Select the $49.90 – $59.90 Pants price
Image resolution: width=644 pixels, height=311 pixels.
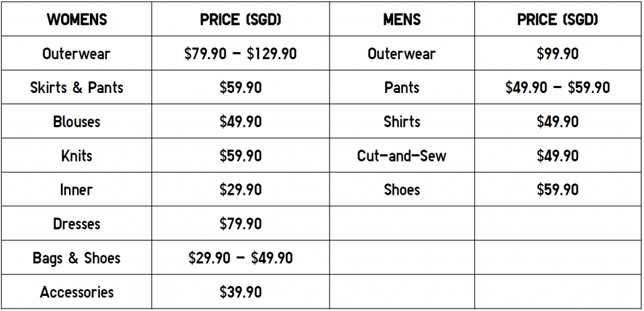558,87
